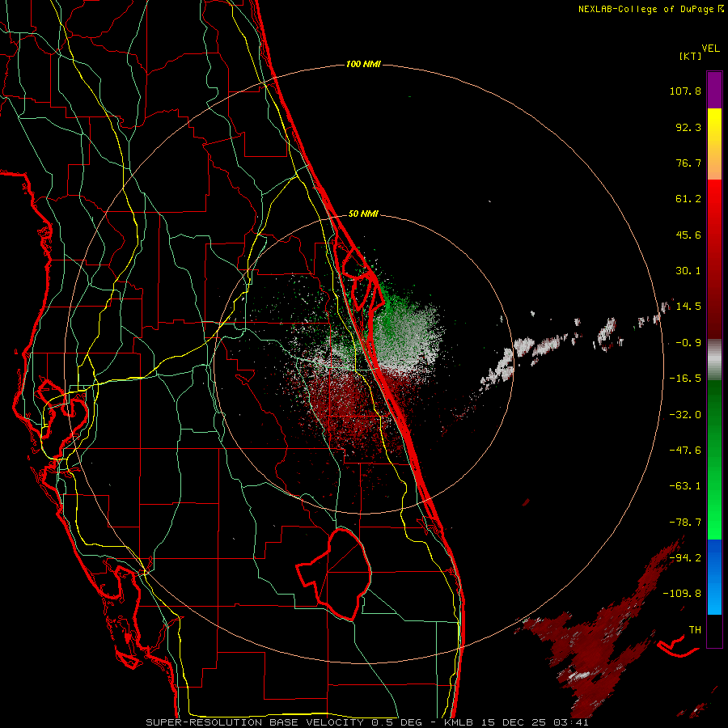The height and width of the screenshot is (728, 728).
Task: Click the 14.5 velocity scale value
Action: 688,307
